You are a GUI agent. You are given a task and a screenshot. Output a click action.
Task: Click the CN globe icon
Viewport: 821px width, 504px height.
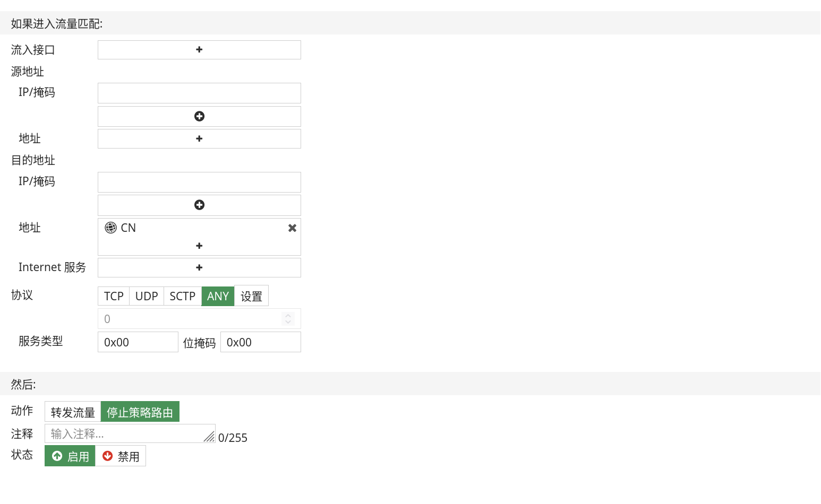(x=110, y=228)
